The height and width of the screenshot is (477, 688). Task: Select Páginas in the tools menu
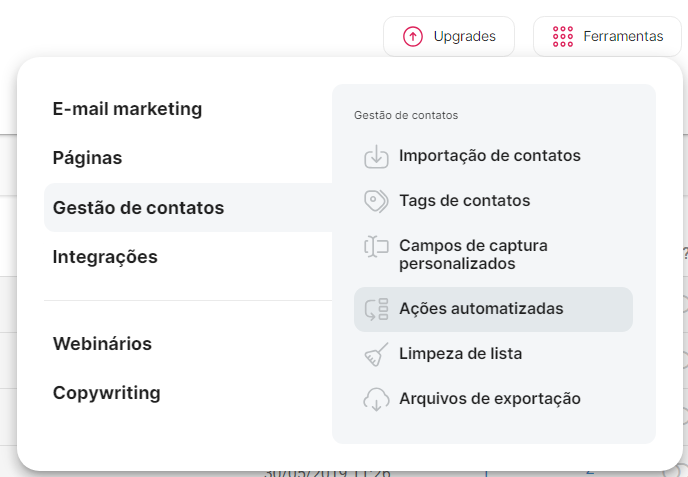pos(87,158)
